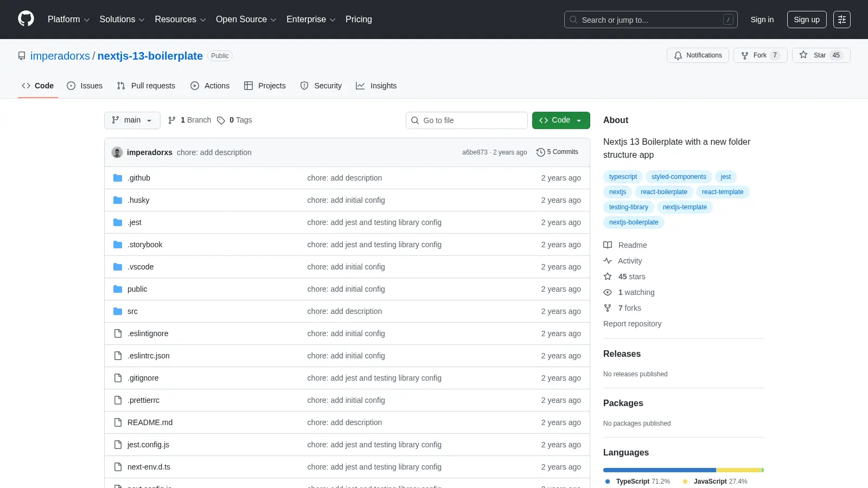
Task: Open the main branch selector dropdown
Action: pyautogui.click(x=132, y=120)
